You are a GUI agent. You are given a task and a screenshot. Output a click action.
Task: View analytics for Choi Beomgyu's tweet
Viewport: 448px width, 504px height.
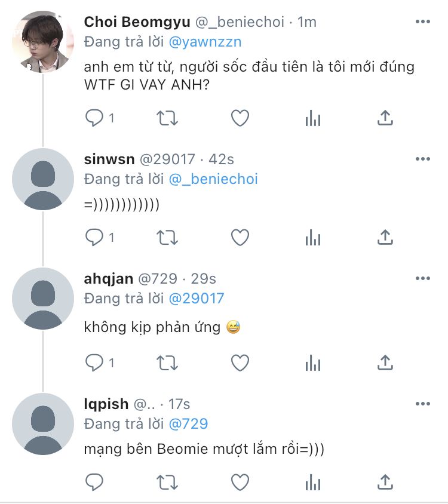click(313, 118)
